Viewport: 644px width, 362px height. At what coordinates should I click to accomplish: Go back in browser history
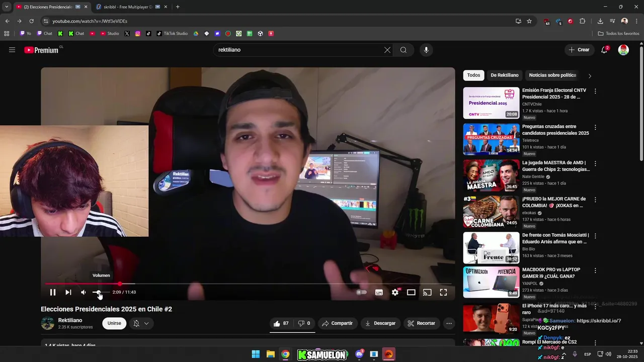pyautogui.click(x=7, y=21)
